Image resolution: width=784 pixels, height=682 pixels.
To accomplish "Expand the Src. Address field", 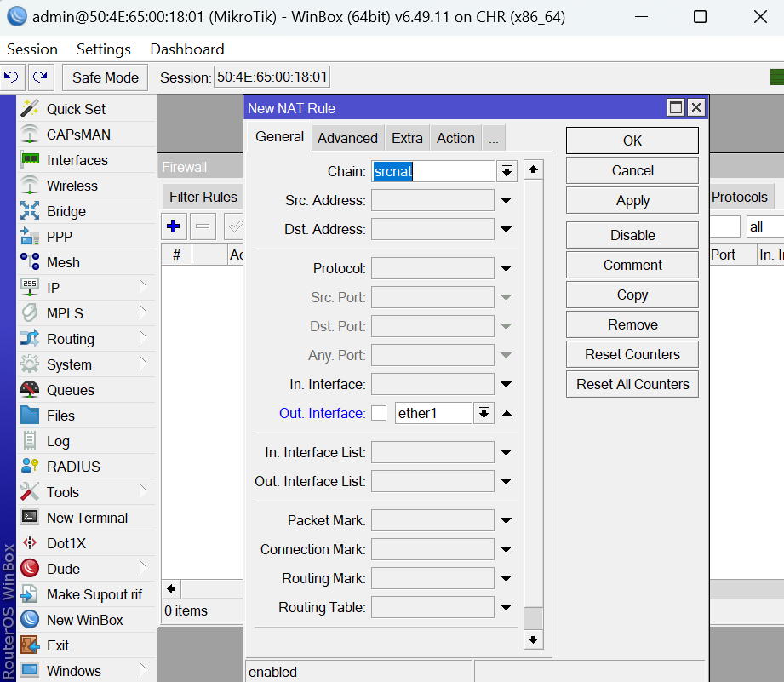I will [x=506, y=200].
